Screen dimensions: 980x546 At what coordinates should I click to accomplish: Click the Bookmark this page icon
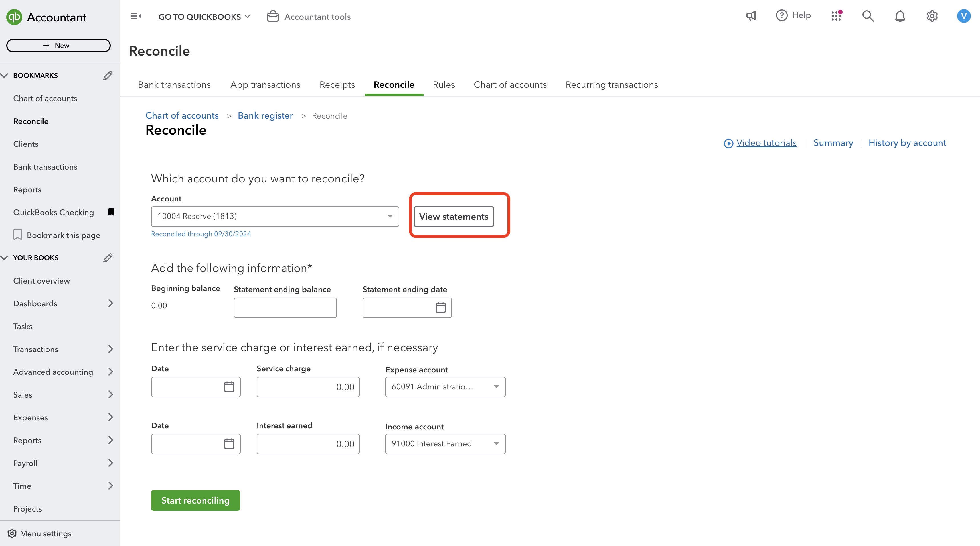pyautogui.click(x=17, y=235)
